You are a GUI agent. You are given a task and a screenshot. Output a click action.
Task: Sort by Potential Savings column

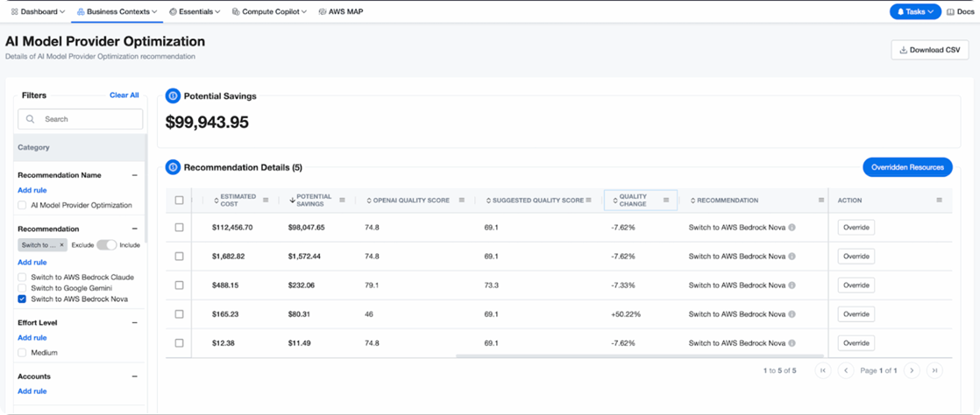310,200
